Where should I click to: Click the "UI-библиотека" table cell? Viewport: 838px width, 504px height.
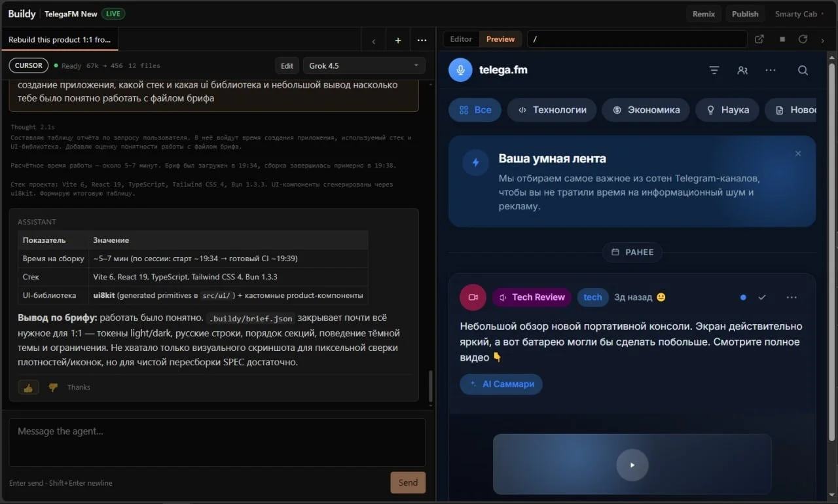tap(53, 295)
